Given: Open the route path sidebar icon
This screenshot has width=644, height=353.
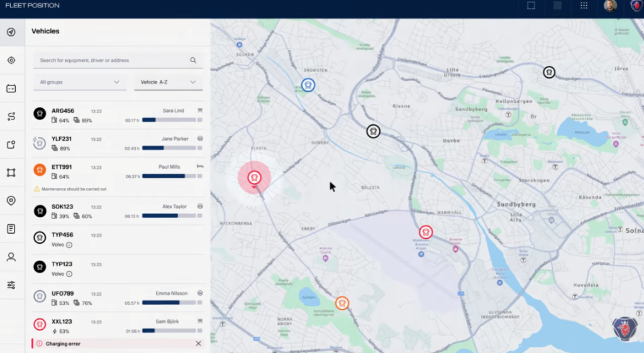Looking at the screenshot, I should (11, 116).
